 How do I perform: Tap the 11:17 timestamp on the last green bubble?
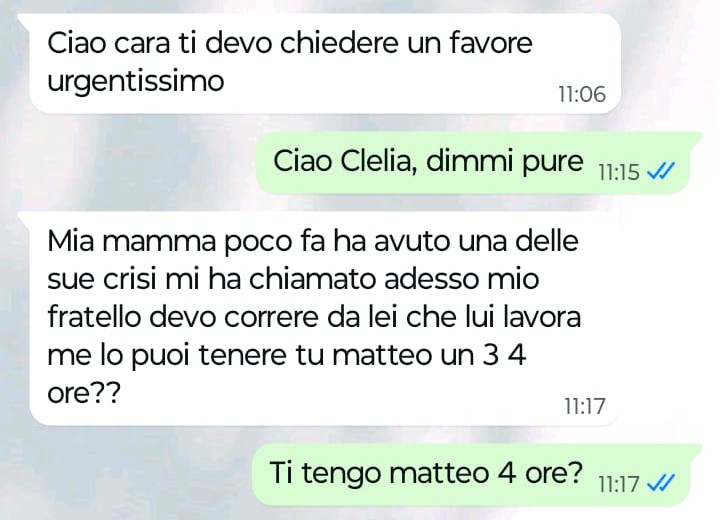pyautogui.click(x=619, y=484)
